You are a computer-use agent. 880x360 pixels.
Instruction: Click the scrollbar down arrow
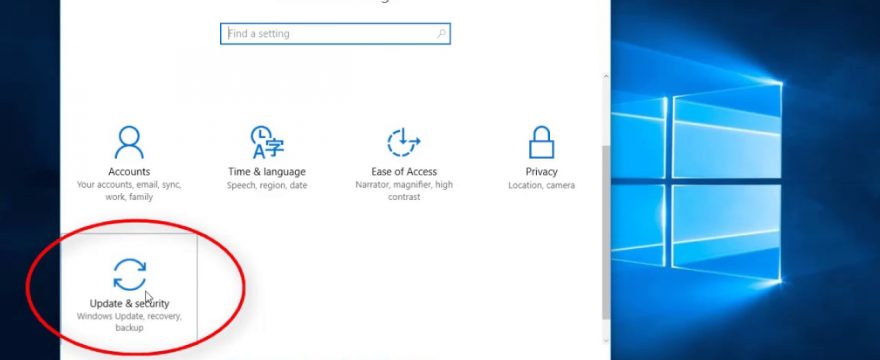point(606,340)
